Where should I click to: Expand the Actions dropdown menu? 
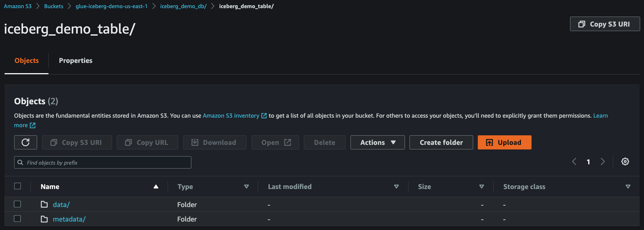tap(377, 142)
